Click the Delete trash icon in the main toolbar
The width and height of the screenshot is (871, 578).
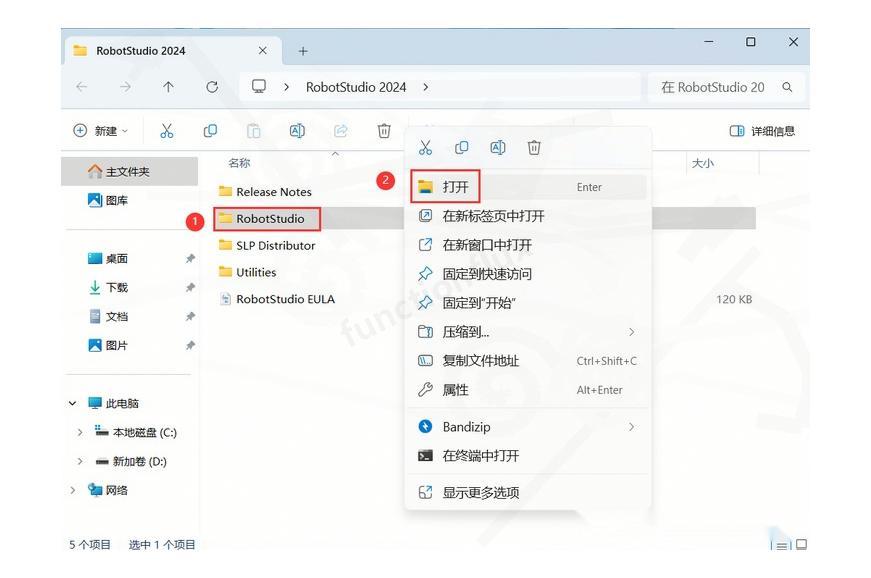384,131
